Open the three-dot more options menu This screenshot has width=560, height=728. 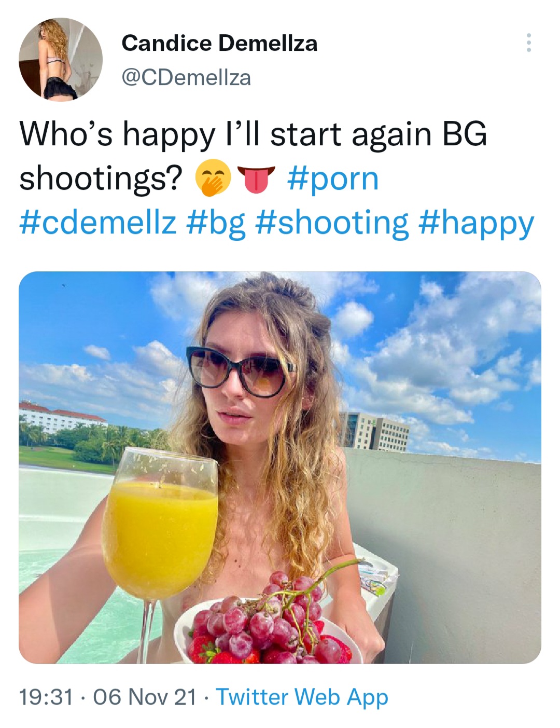[528, 43]
